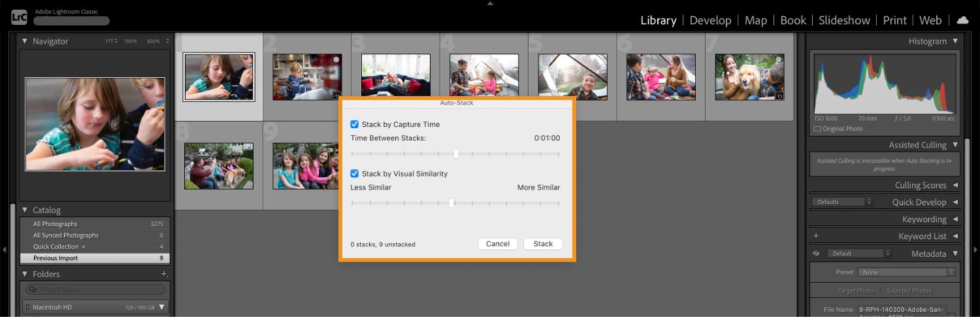Uncheck Stack by Visual Similarity
Screen dimensions: 980x317
[x=354, y=174]
